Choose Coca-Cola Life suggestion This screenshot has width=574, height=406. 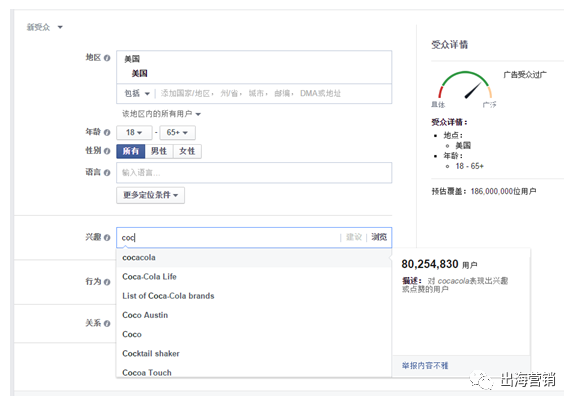[x=254, y=277]
